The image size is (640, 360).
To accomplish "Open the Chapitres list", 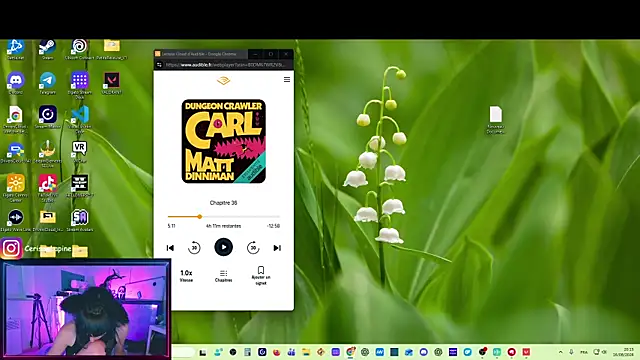I will 223,276.
